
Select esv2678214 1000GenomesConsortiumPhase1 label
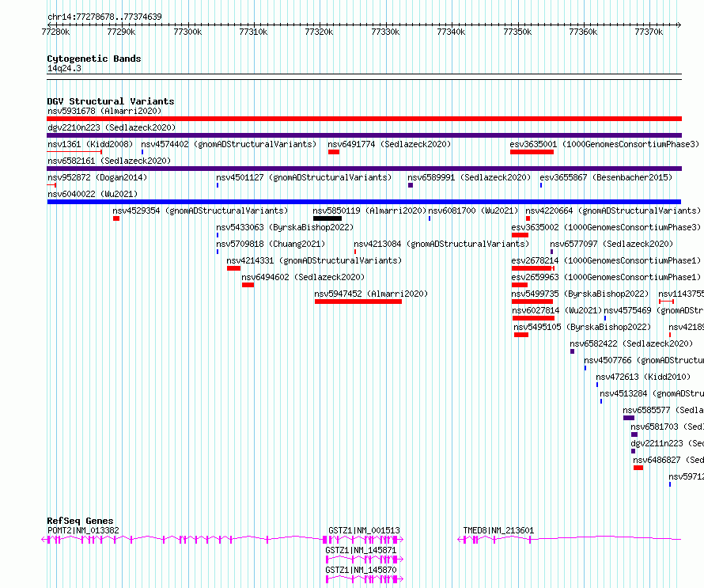tap(606, 260)
